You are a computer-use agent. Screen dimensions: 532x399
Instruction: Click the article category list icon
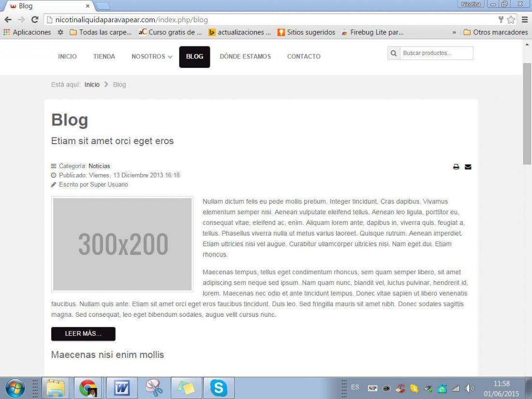tap(54, 166)
